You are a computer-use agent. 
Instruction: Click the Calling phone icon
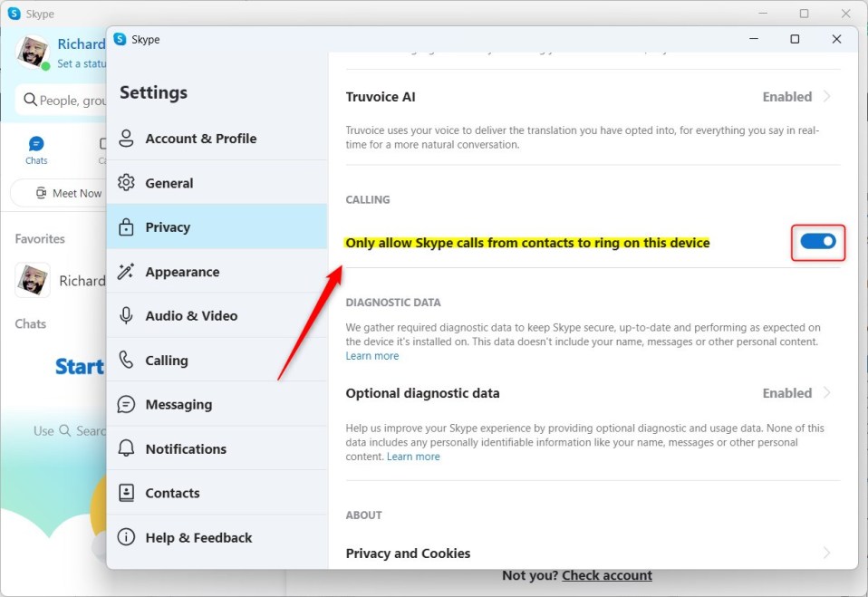[126, 360]
